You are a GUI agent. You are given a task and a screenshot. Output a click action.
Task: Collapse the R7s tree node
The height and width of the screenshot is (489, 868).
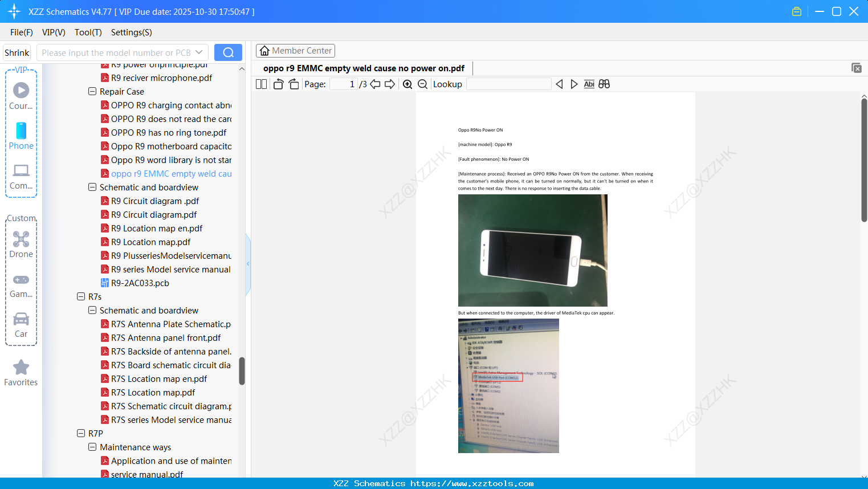point(81,296)
